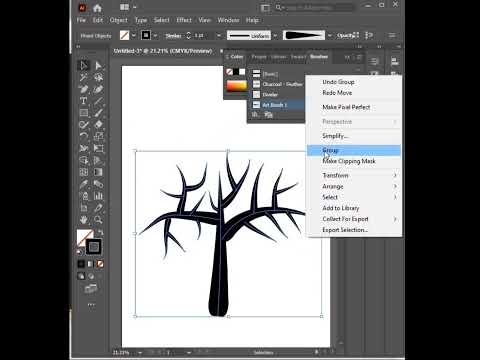Open the File menu

[x=81, y=20]
